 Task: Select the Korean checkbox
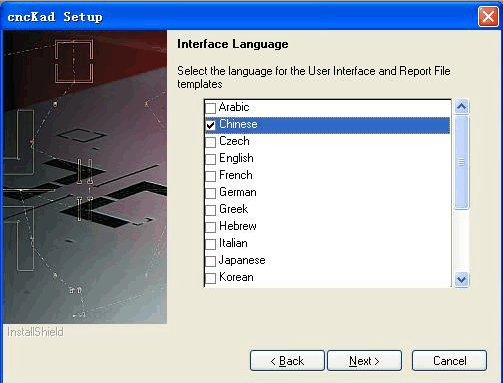coord(210,278)
